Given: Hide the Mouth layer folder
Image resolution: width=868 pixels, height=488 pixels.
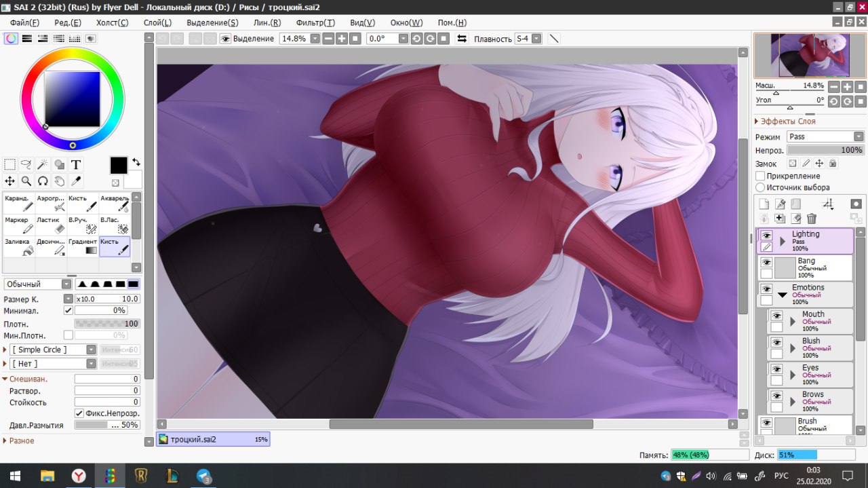Looking at the screenshot, I should [776, 316].
